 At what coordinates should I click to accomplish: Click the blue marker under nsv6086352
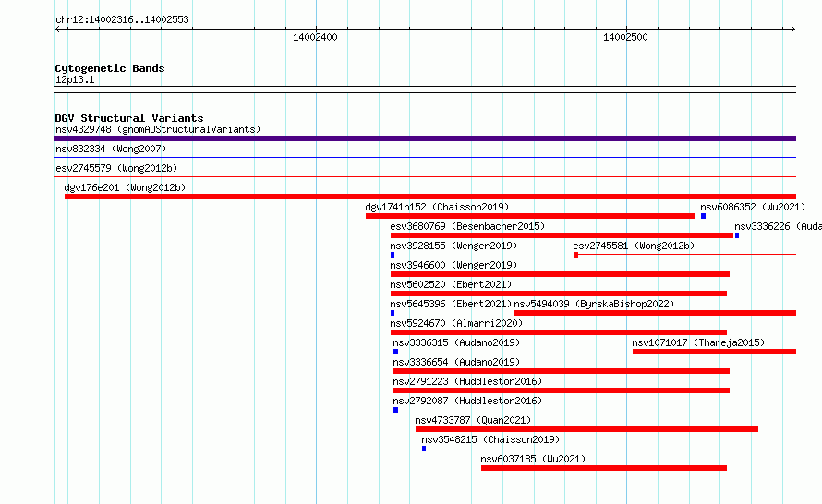(x=703, y=216)
